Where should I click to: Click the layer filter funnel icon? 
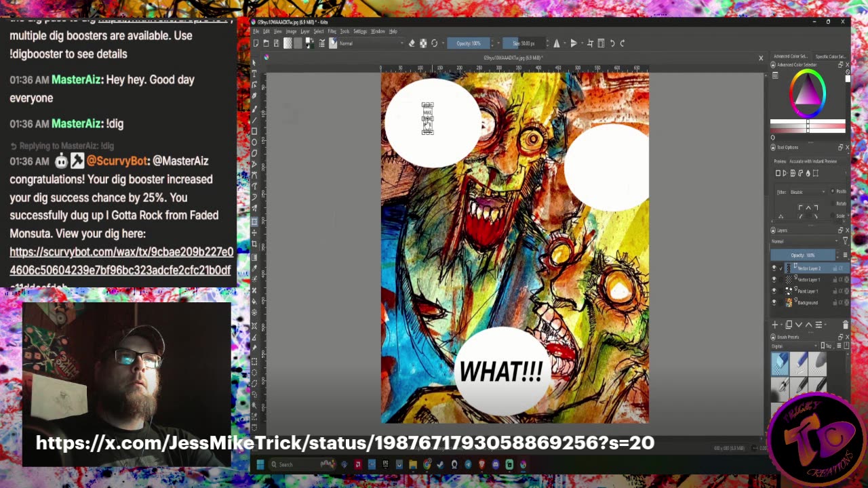coord(845,241)
